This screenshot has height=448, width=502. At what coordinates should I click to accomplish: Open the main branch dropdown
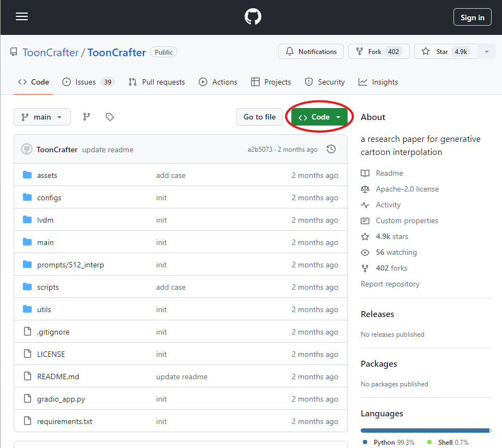tap(42, 117)
